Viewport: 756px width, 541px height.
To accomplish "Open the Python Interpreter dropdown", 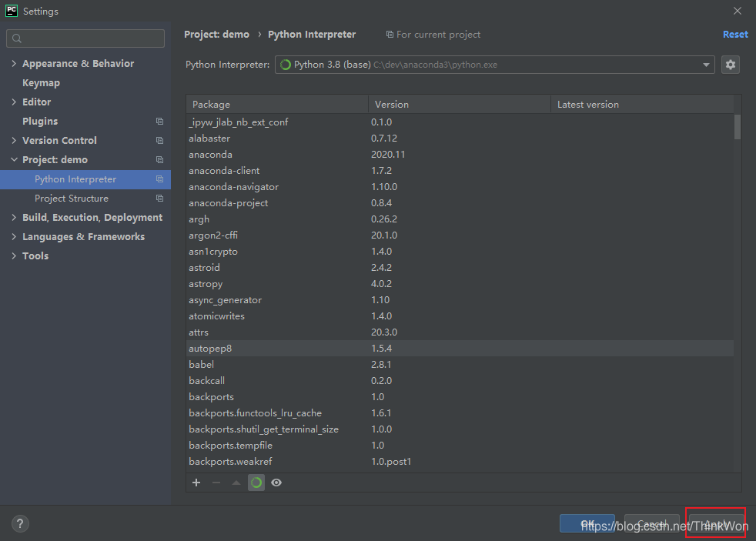I will [495, 65].
